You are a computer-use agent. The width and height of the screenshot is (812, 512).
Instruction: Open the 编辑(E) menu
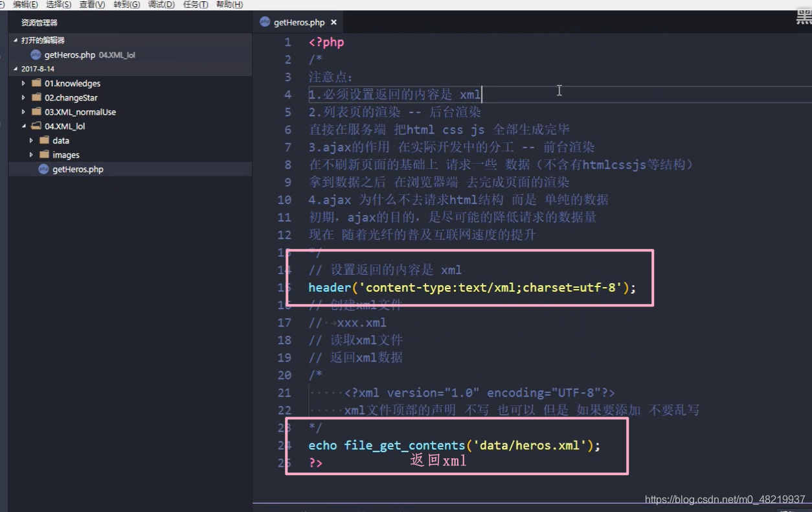click(x=25, y=5)
